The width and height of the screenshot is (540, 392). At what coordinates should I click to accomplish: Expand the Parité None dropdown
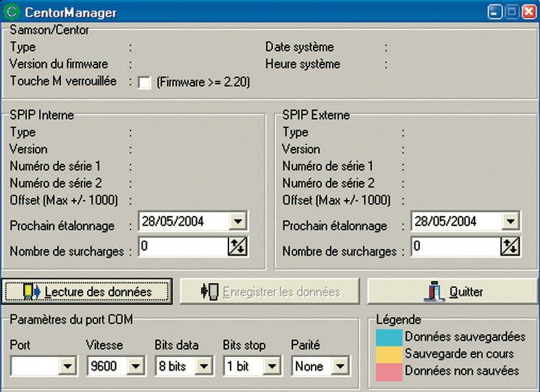pyautogui.click(x=340, y=366)
